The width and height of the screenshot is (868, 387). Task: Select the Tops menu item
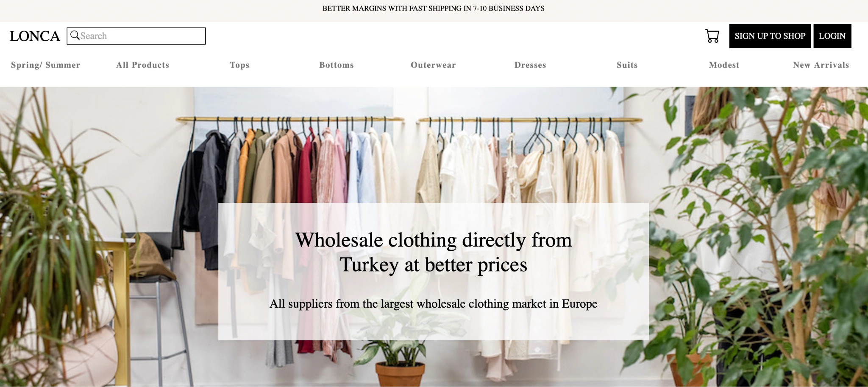click(x=239, y=65)
